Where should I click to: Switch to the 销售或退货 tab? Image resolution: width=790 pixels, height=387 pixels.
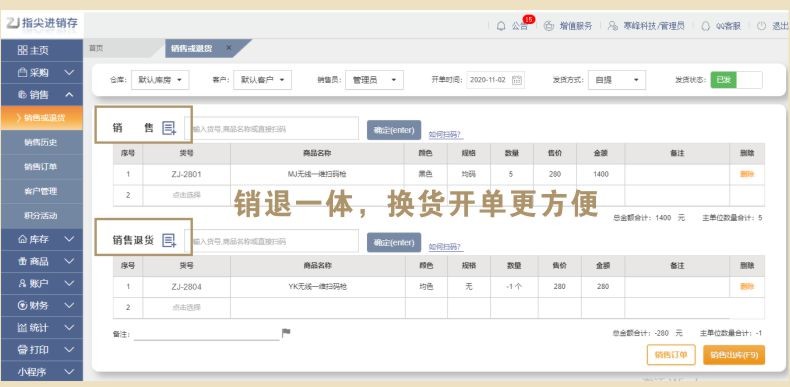[191, 48]
